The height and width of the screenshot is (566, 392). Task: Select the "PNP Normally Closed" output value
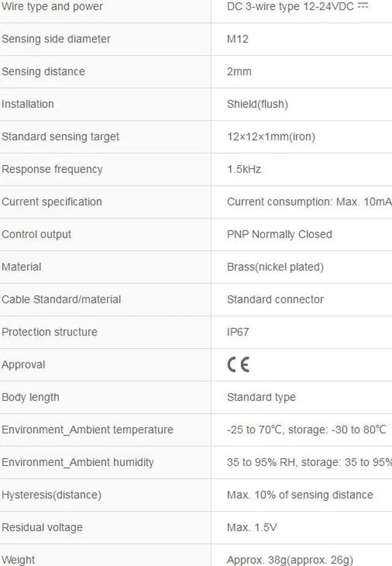279,234
